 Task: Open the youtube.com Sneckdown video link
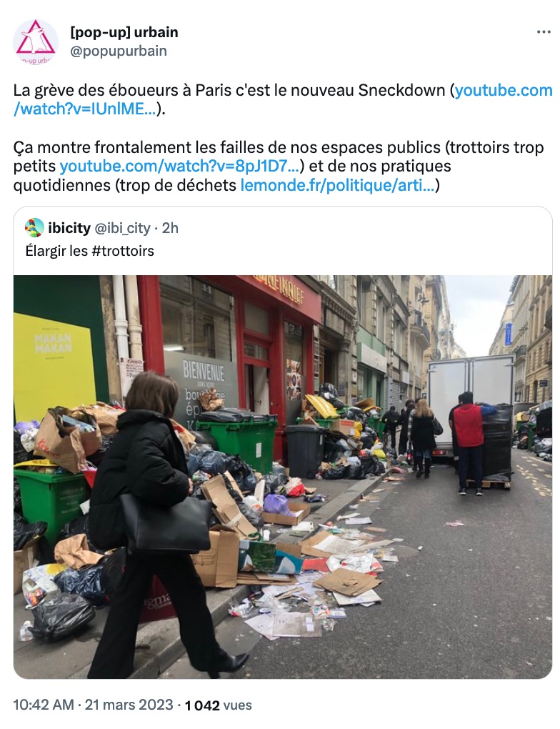[x=283, y=99]
